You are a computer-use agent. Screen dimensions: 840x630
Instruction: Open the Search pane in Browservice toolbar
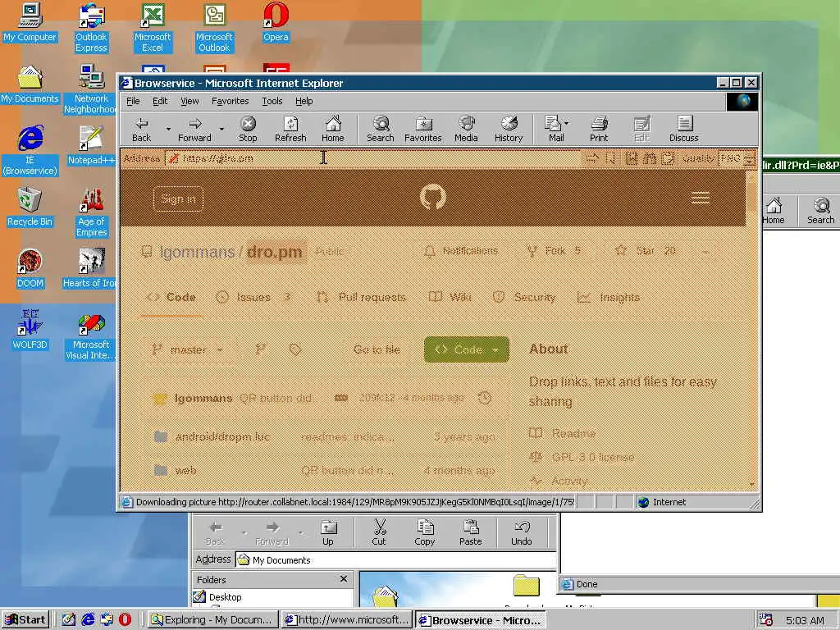point(381,130)
